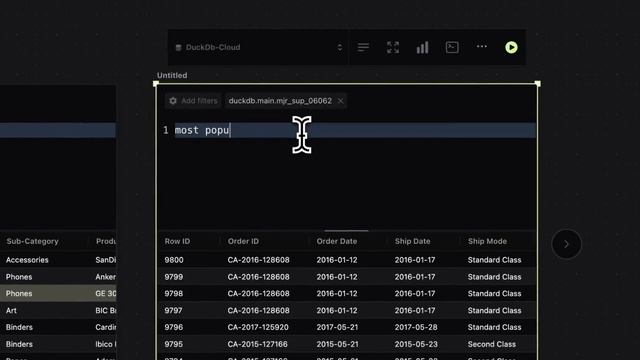Click Ship Date 2017-05-28 cell
640x360 pixels.
pos(416,327)
